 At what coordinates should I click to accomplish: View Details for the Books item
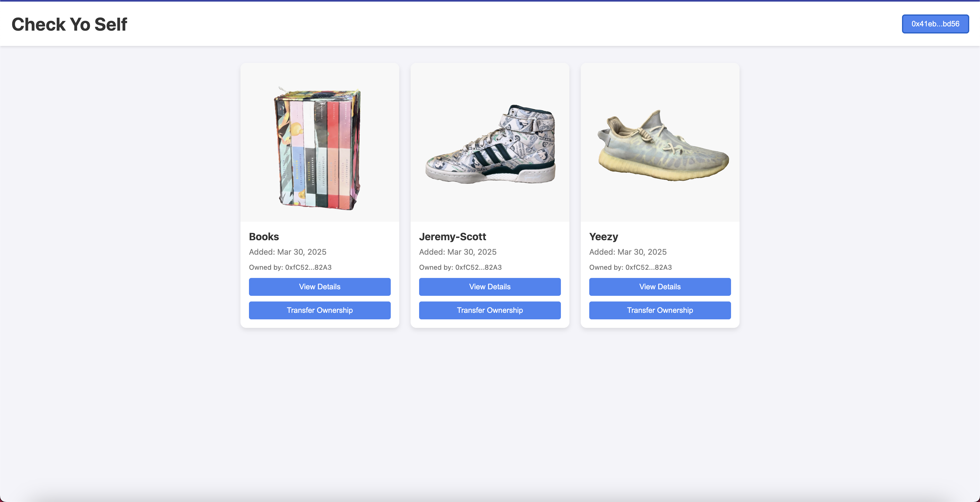pos(320,286)
